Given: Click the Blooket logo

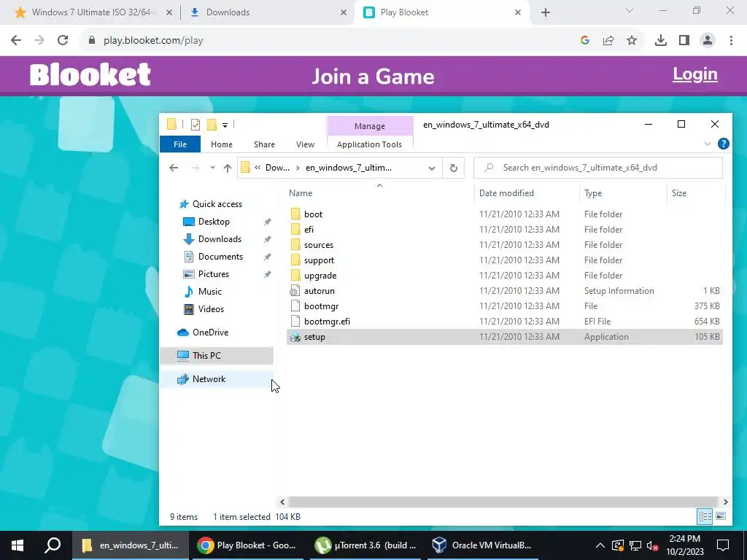Looking at the screenshot, I should click(90, 75).
